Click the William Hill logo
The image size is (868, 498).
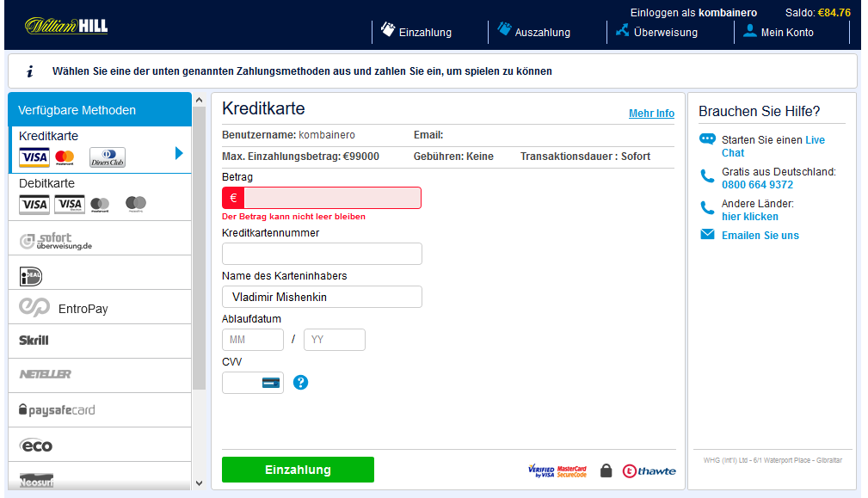(x=66, y=26)
